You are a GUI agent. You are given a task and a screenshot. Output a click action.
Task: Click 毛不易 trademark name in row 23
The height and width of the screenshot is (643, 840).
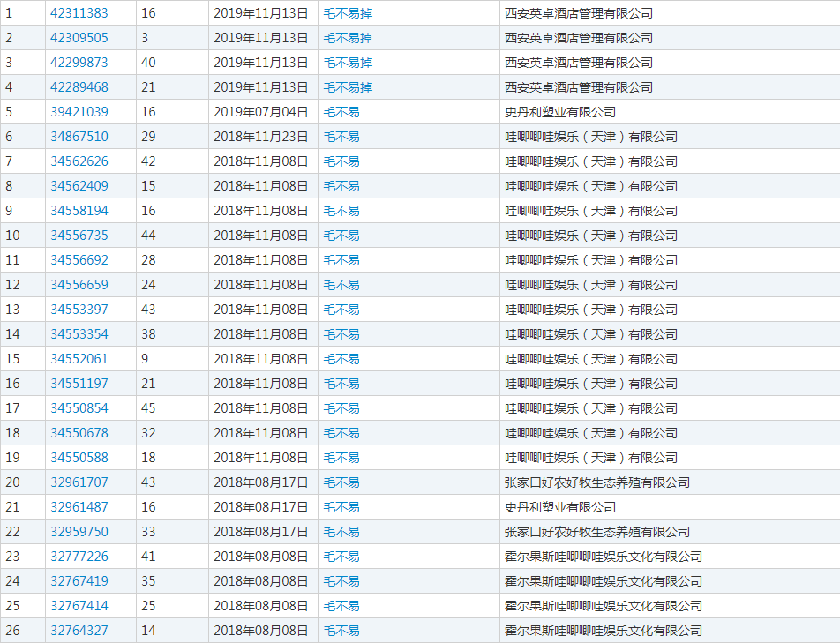tap(341, 557)
